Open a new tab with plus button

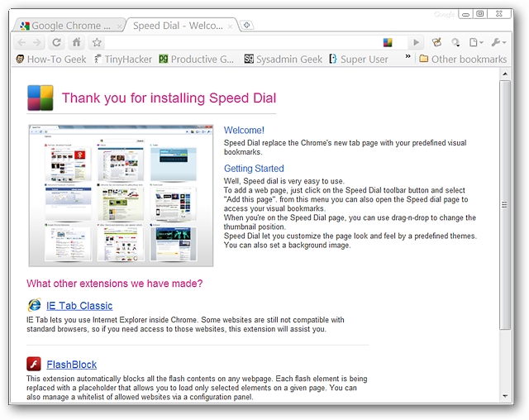click(x=246, y=26)
